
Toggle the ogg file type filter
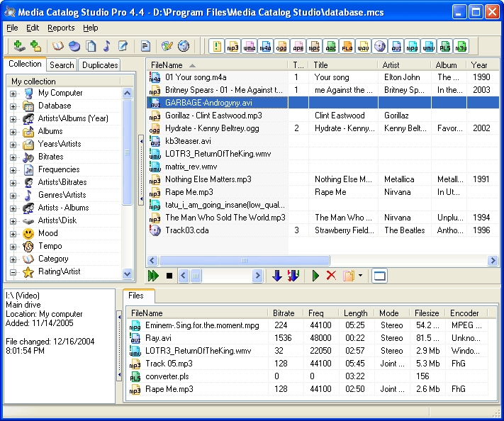(x=281, y=47)
